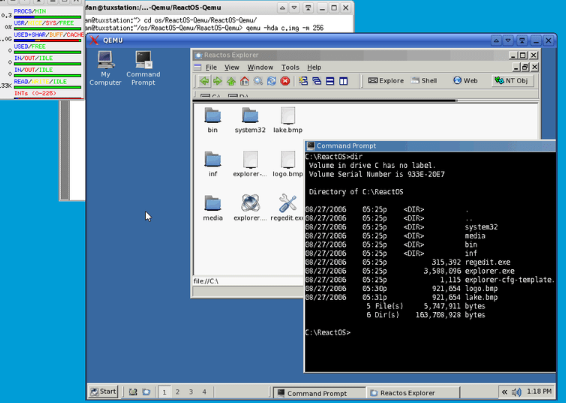The image size is (566, 403).
Task: Activate Command Prompt taskbar button
Action: (319, 393)
